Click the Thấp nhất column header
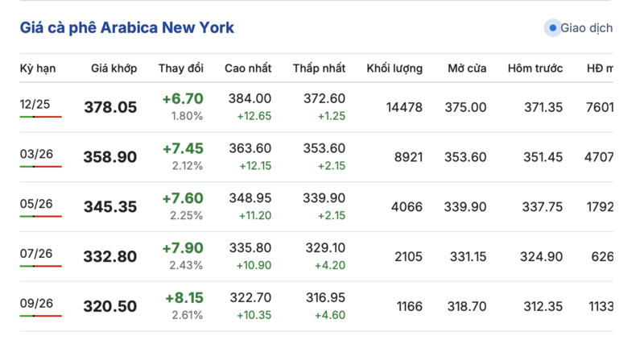 pos(319,68)
